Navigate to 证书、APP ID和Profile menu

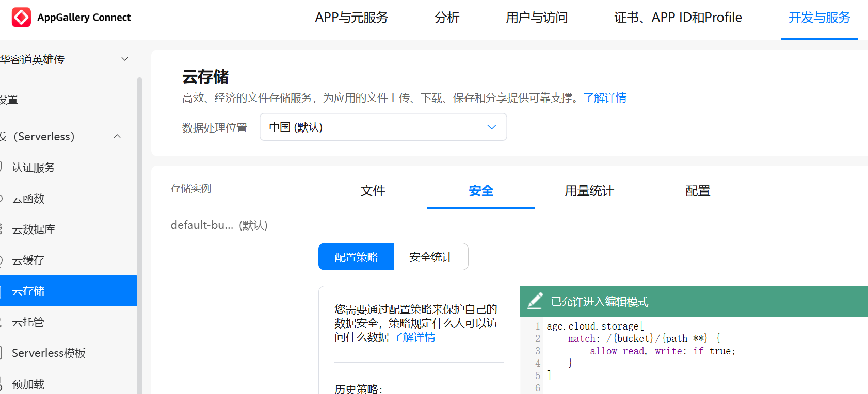678,18
